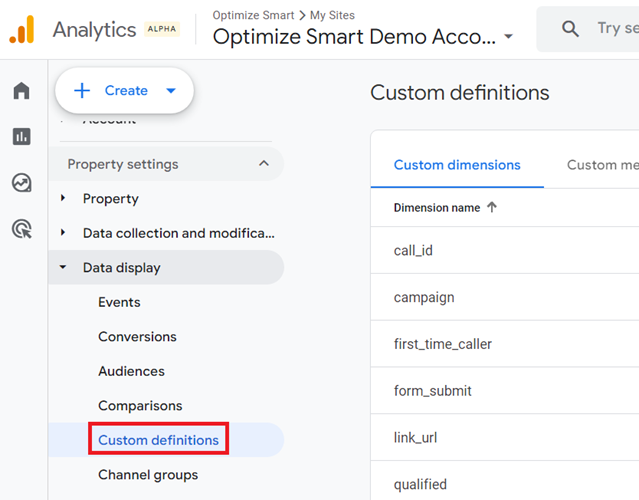This screenshot has width=639, height=500.
Task: Click the Create button label
Action: (126, 90)
